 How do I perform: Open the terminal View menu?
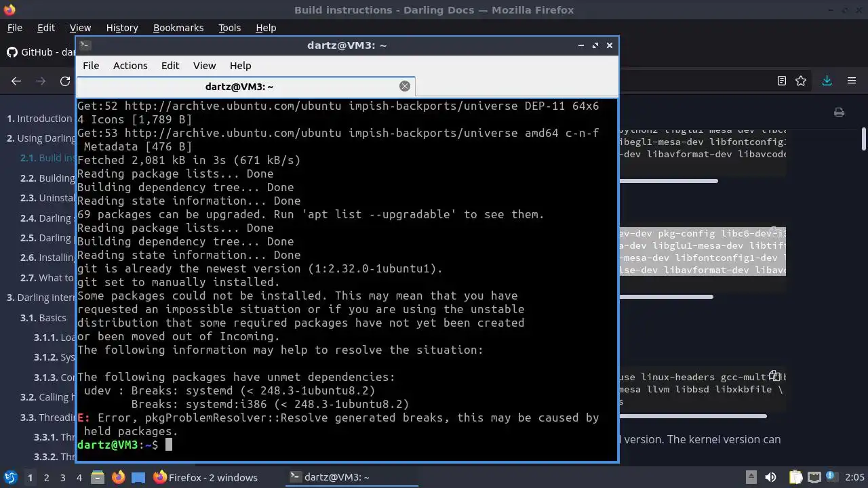tap(204, 66)
